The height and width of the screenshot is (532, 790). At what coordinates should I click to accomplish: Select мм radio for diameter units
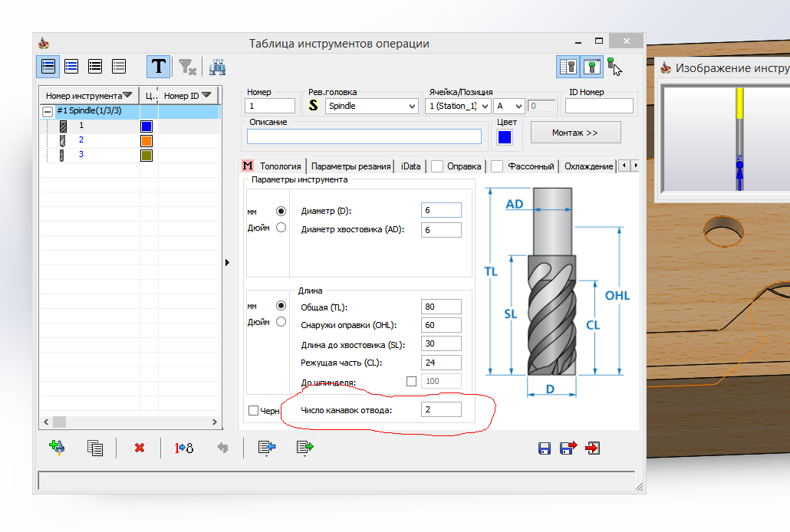pos(281,211)
